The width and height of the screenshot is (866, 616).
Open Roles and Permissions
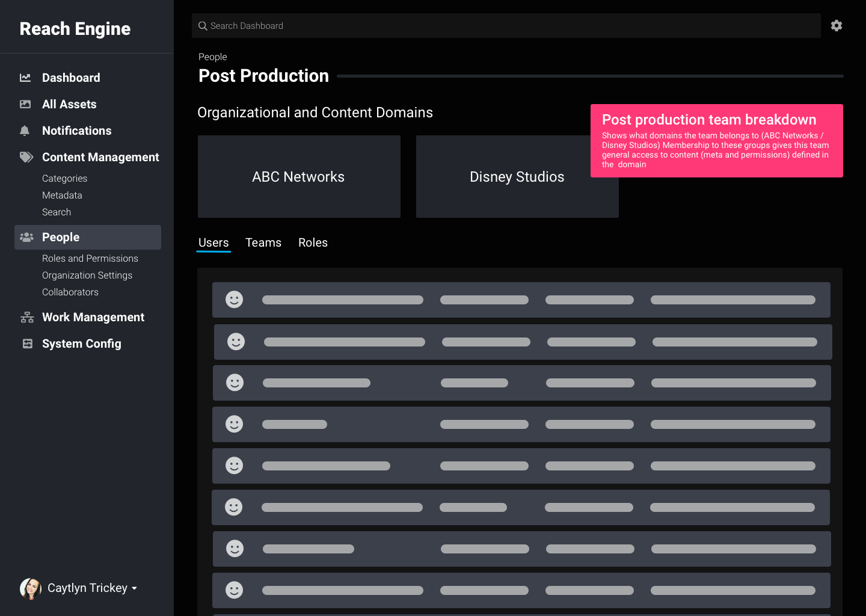(90, 259)
